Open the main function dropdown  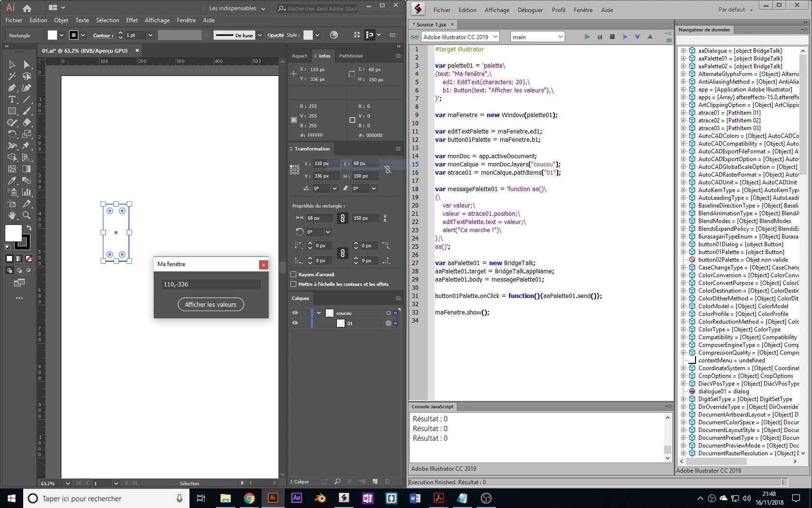coord(537,37)
